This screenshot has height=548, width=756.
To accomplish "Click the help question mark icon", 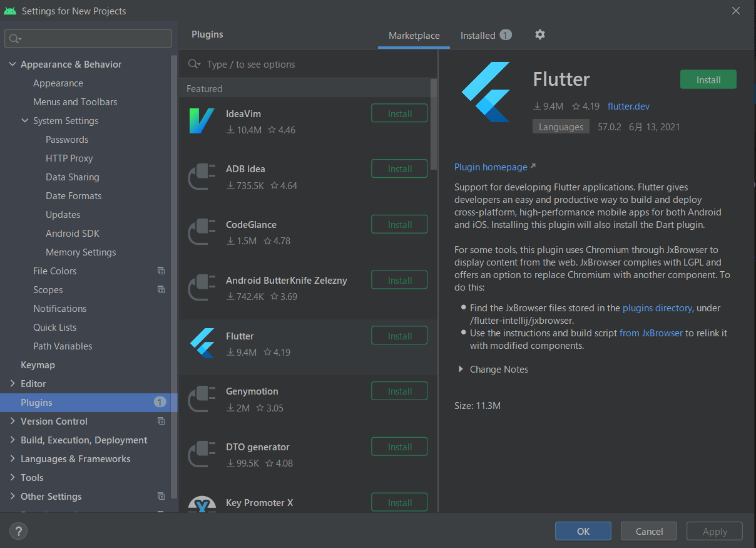I will click(19, 531).
